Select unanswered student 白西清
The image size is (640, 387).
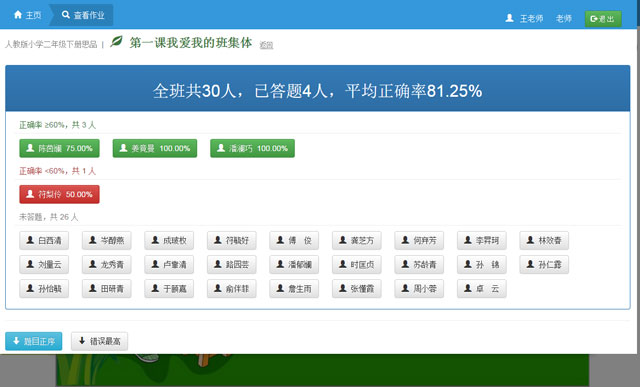44,240
